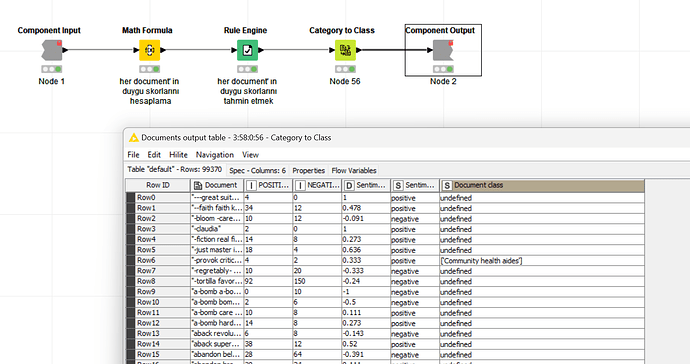The image size is (690, 364).
Task: Click the ['Community health aides'] cell
Action: coord(542,261)
